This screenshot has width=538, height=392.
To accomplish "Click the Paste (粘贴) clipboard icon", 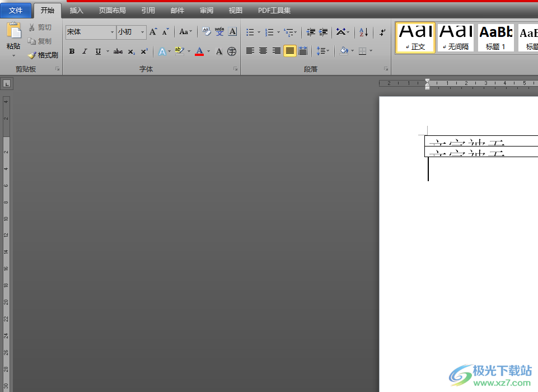I will pos(14,31).
